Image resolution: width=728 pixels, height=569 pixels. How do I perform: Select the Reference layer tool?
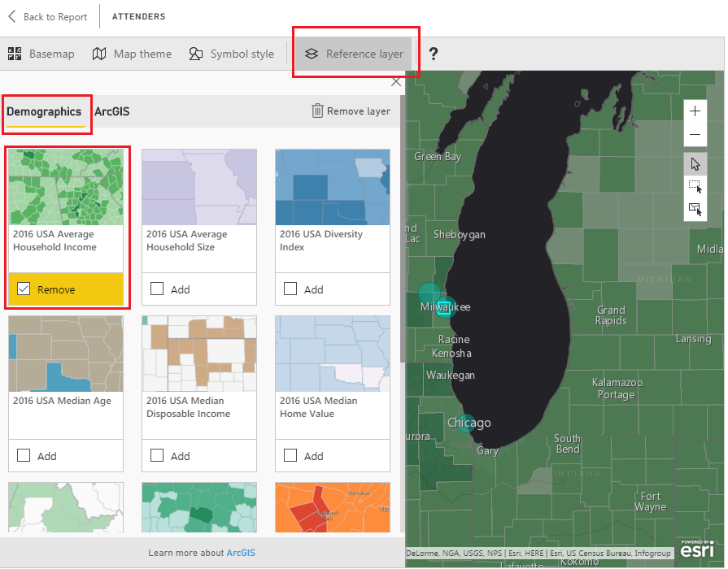coord(354,54)
